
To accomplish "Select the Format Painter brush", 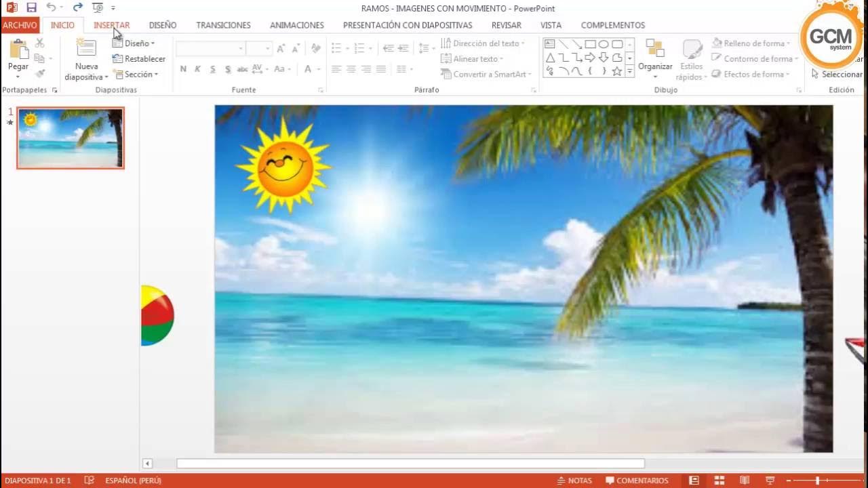I will click(39, 73).
